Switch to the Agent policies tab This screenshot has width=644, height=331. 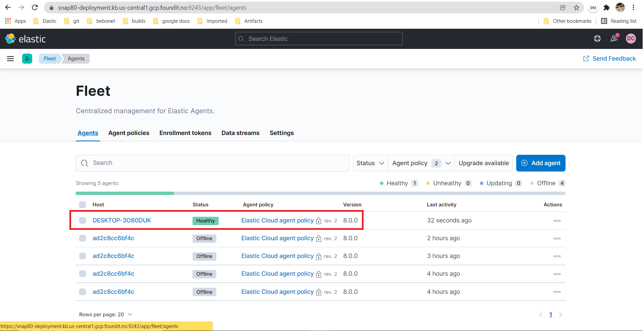click(128, 133)
